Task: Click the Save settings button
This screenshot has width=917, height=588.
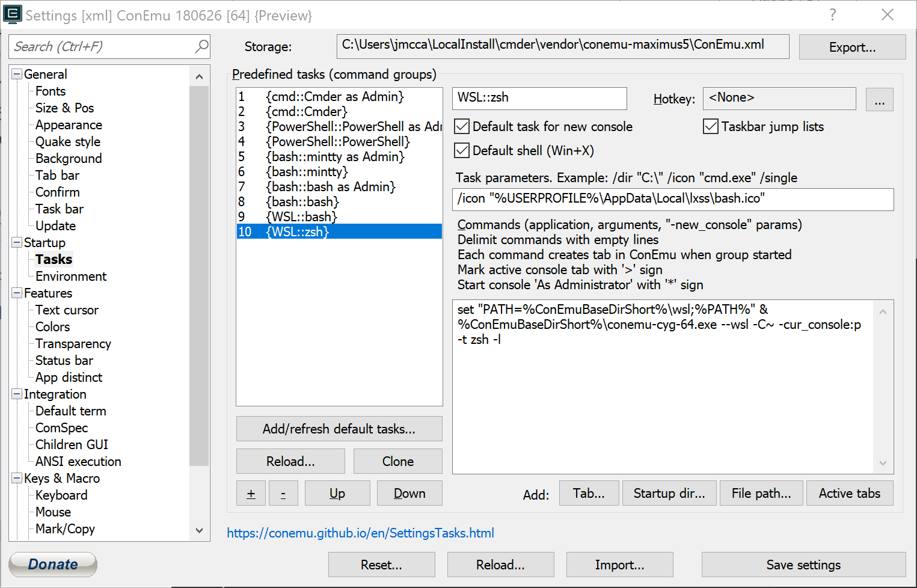Action: 803,565
